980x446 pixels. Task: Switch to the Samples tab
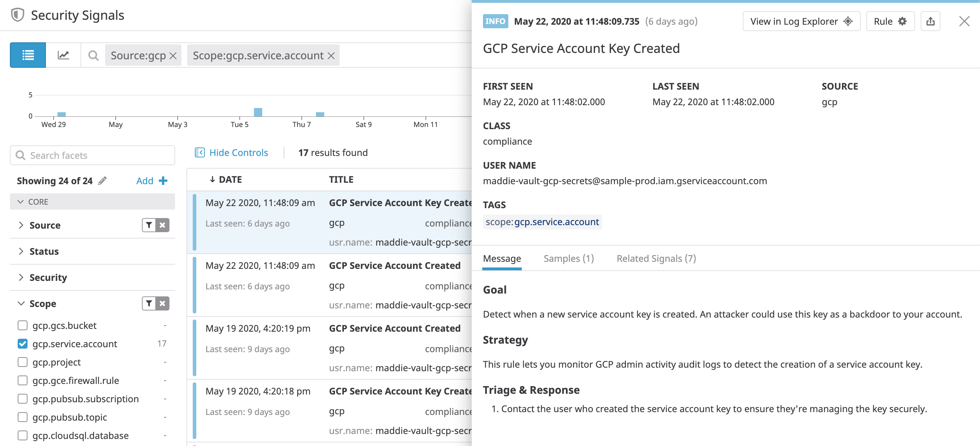coord(568,258)
